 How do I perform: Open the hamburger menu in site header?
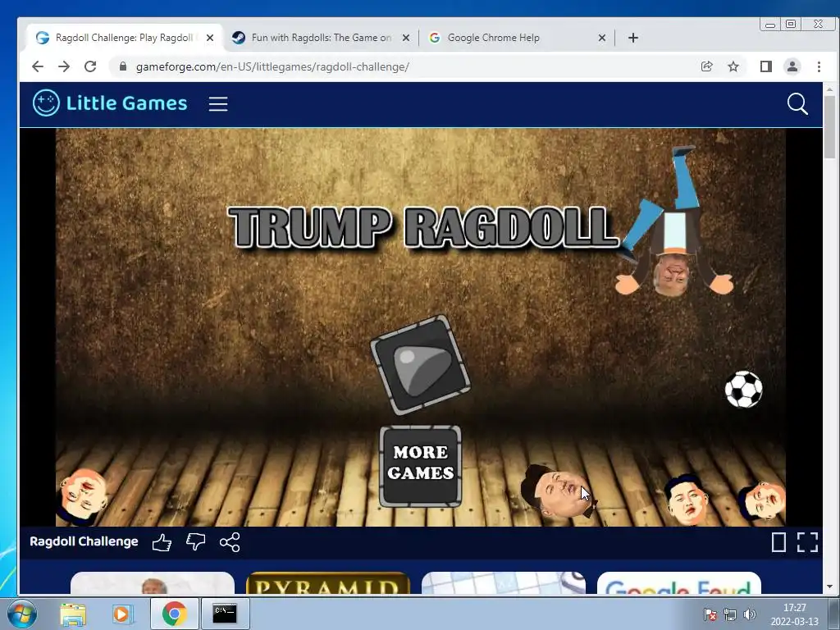[218, 104]
